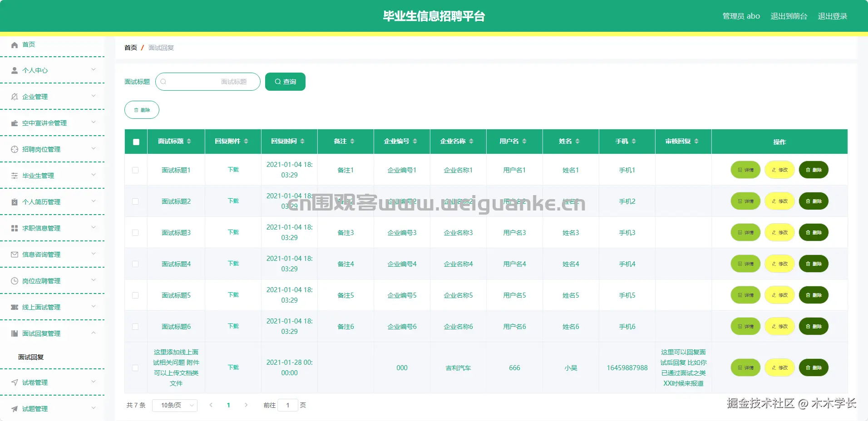Expand the 试卷管理 chevron
868x421 pixels.
(94, 382)
